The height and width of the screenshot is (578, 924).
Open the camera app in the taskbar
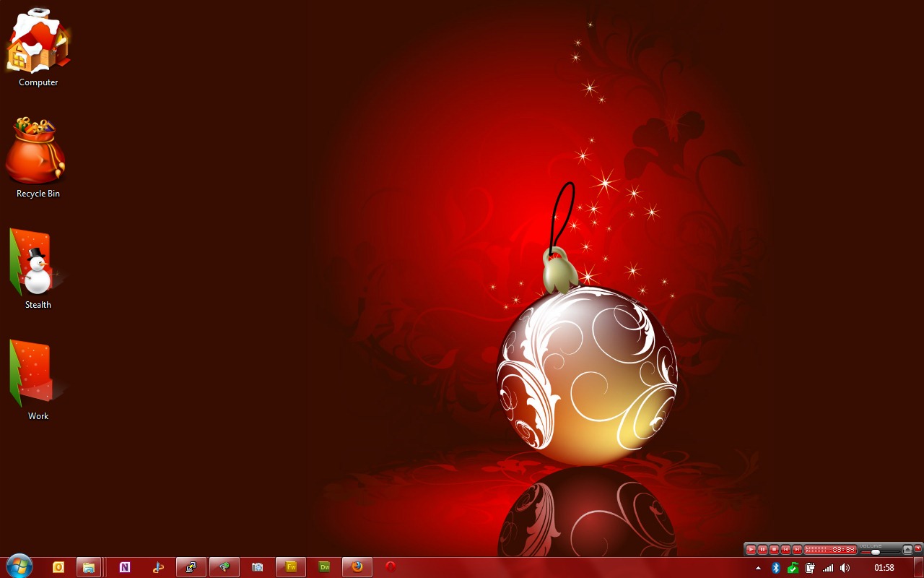click(x=258, y=567)
